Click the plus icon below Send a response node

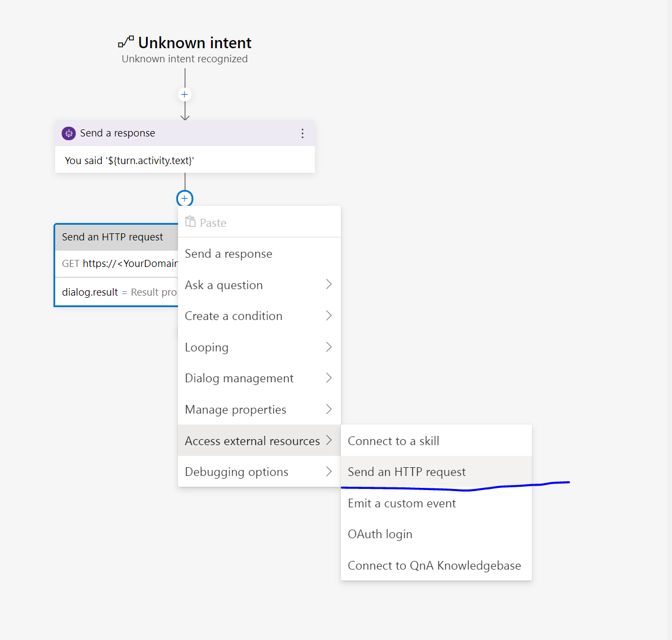185,198
